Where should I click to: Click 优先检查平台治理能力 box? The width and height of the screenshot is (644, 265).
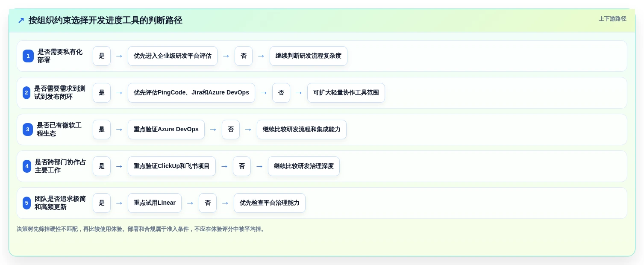(270, 203)
